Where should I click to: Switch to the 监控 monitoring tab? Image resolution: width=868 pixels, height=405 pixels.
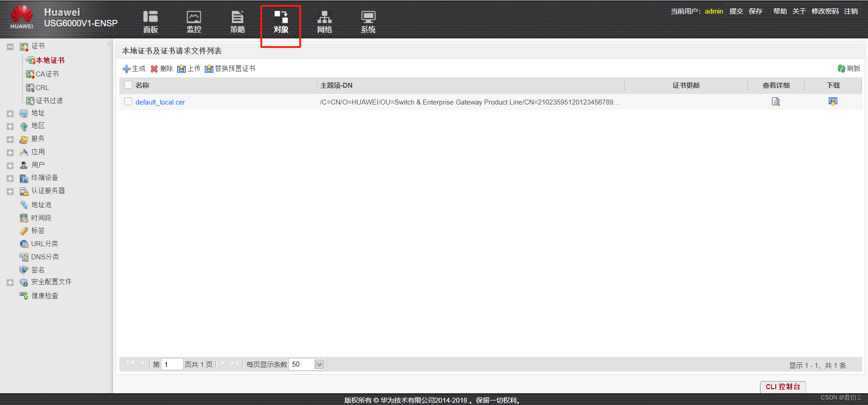194,22
